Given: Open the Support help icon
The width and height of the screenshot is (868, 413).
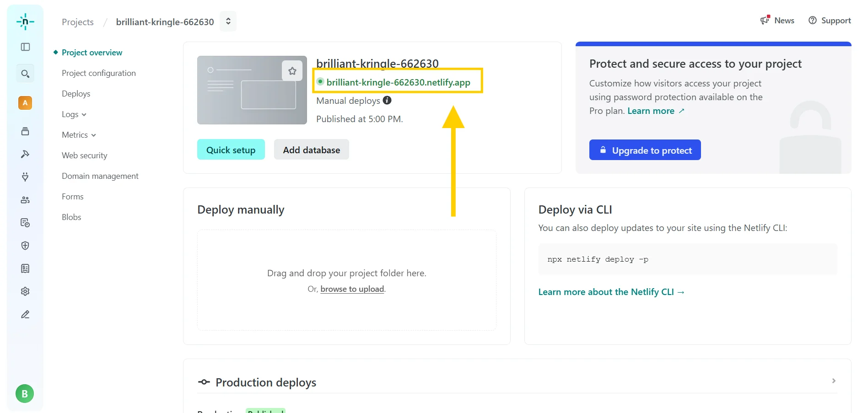Looking at the screenshot, I should click(813, 20).
